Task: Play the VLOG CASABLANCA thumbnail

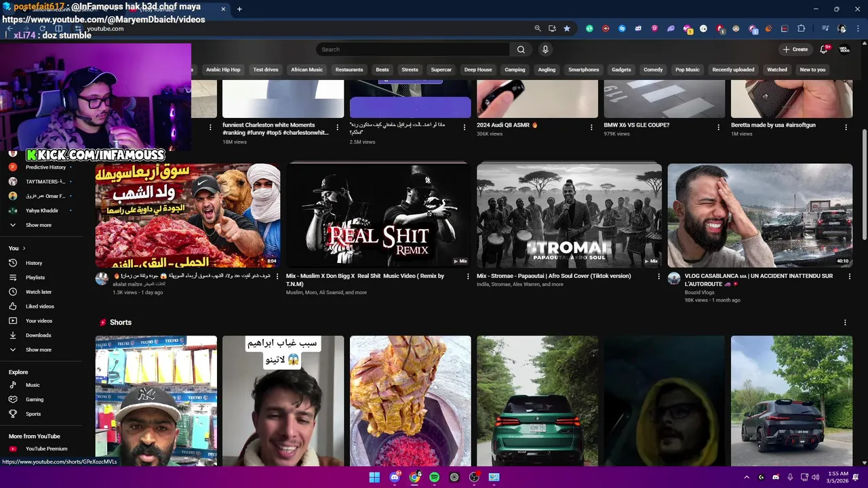Action: click(x=759, y=216)
